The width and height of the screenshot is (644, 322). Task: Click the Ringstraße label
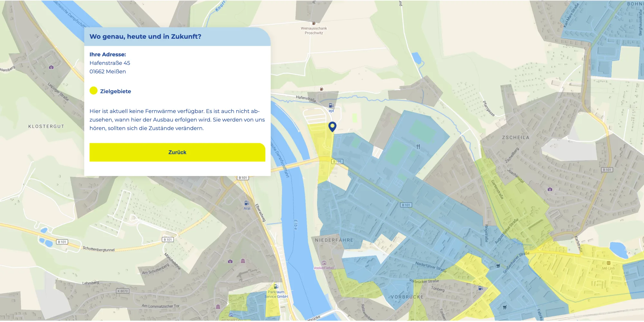tap(486, 233)
